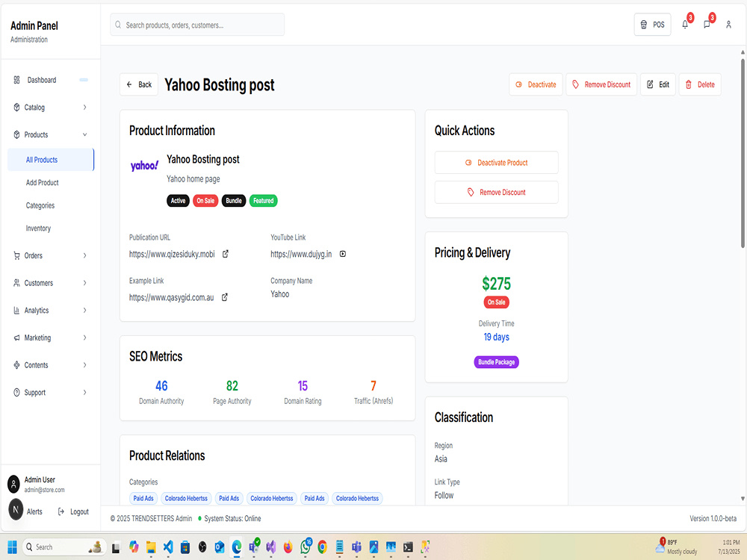This screenshot has height=560, width=747.
Task: Open WhatsApp from taskbar
Action: (x=306, y=547)
